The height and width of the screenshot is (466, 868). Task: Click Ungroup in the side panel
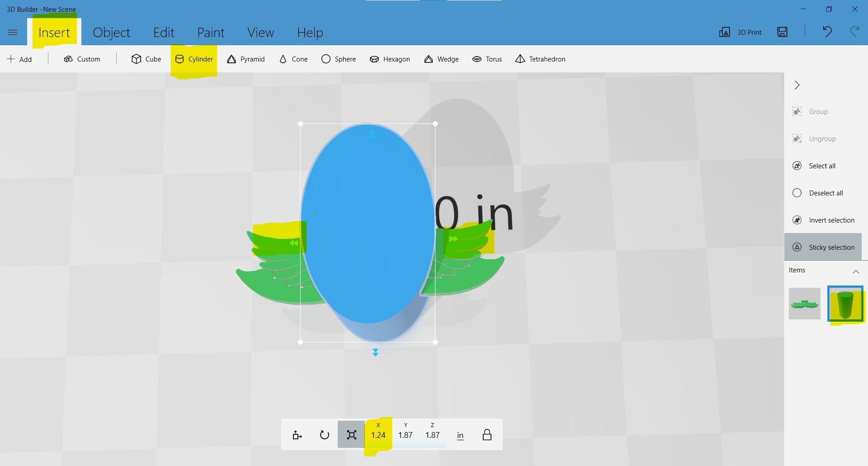[x=814, y=139]
